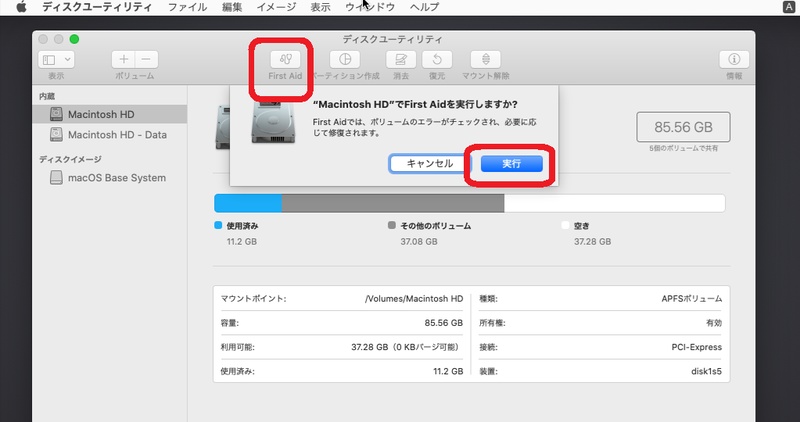Click the 37.28 GB（0 KBパージ可能） value
The height and width of the screenshot is (422, 800).
point(407,347)
